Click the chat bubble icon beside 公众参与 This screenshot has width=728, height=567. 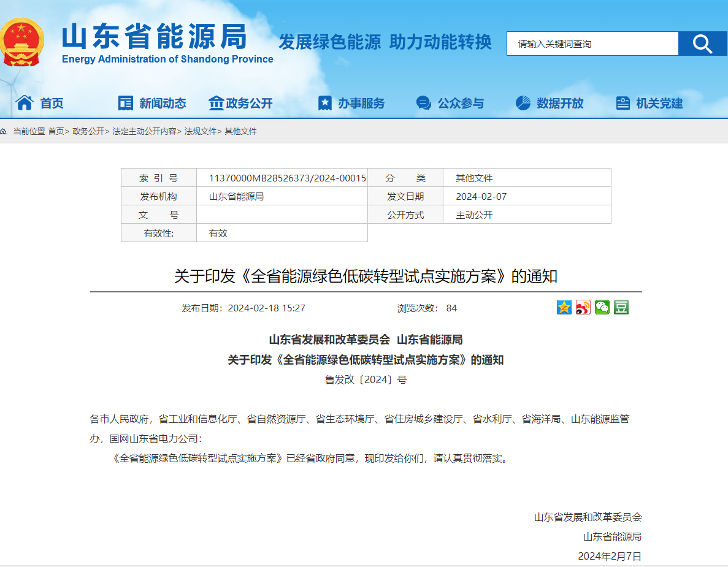pos(423,103)
